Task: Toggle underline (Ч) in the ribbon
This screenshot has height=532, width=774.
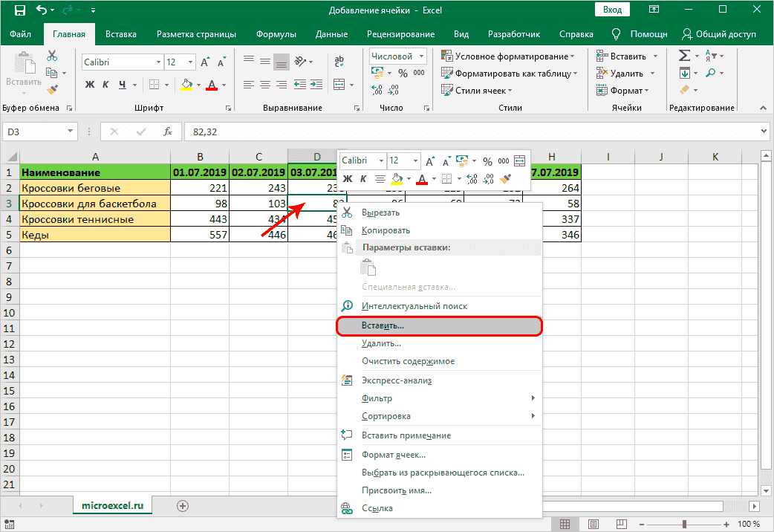Action: [123, 85]
